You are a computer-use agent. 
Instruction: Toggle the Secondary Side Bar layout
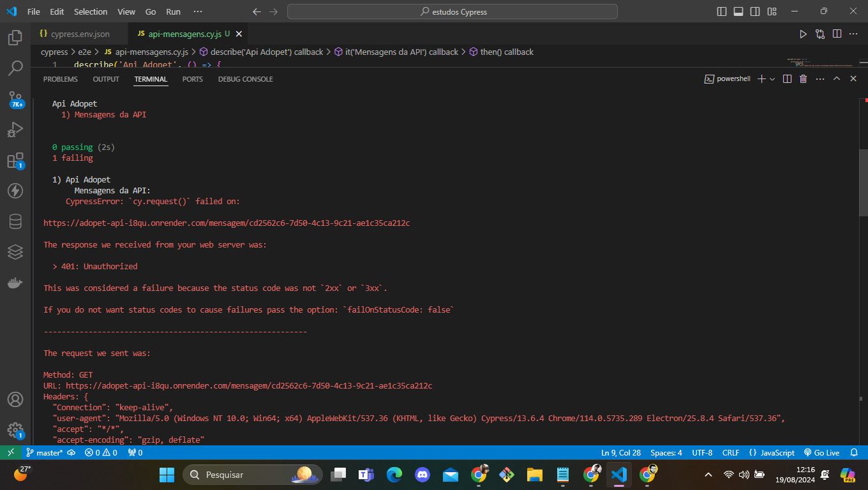point(755,11)
